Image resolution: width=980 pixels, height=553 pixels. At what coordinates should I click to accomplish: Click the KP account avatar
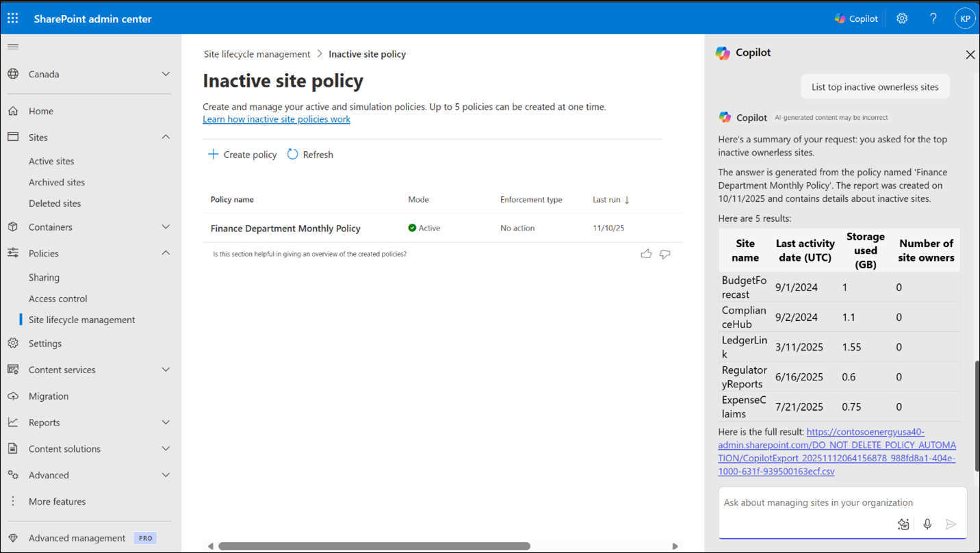pos(964,18)
